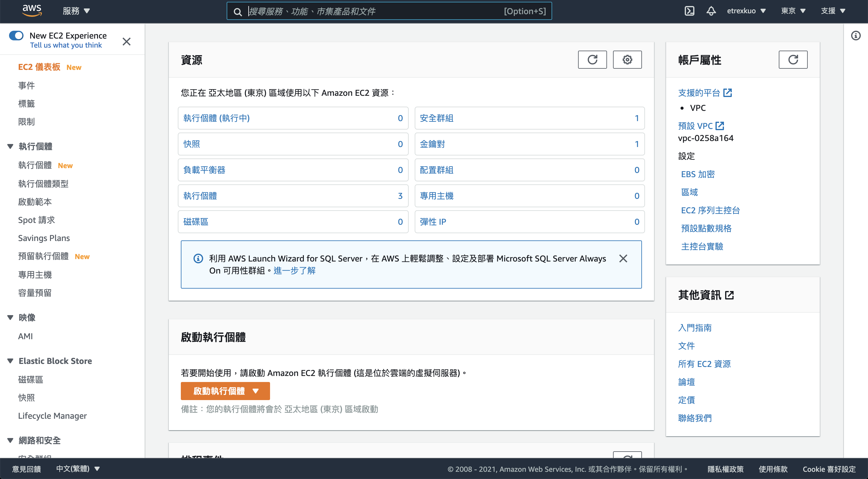Image resolution: width=868 pixels, height=479 pixels.
Task: Open 執行個體類型 in the sidebar
Action: tap(43, 183)
